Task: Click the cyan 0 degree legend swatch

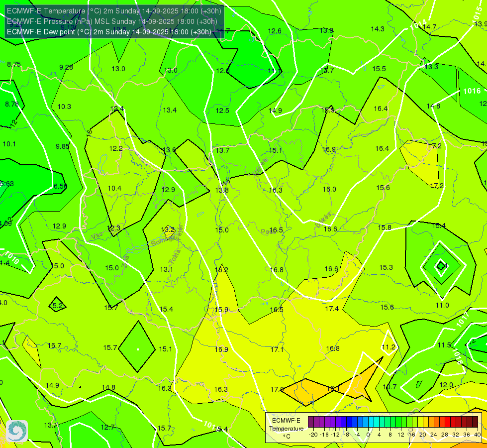Action: 371,422
